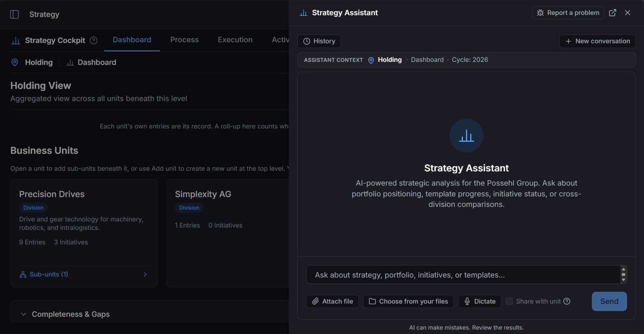Click the Strategy Cockpit chart icon
The image size is (644, 334).
coord(16,40)
